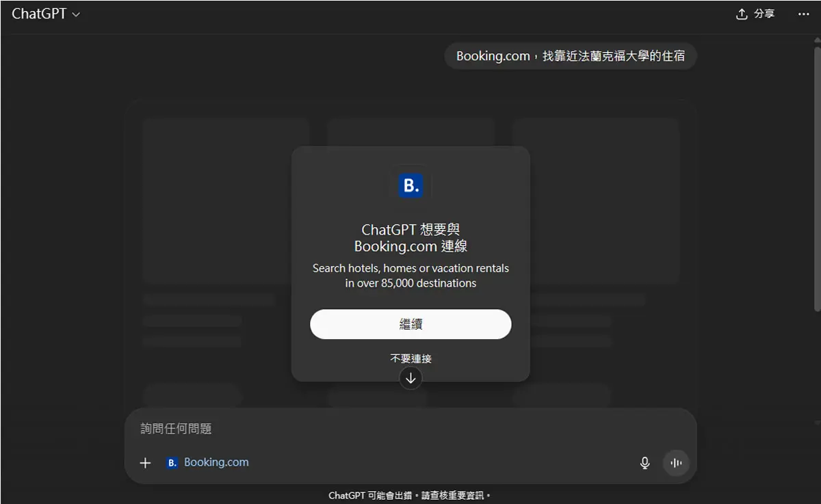Click the 不要連接 don't connect link
Viewport: 821px width, 504px height.
click(x=410, y=358)
